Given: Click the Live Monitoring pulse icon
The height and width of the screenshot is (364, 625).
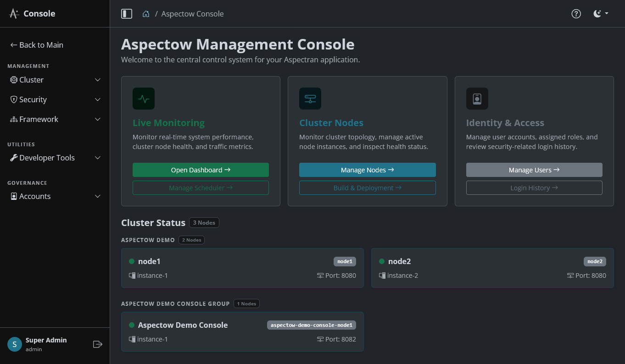Looking at the screenshot, I should coord(144,99).
